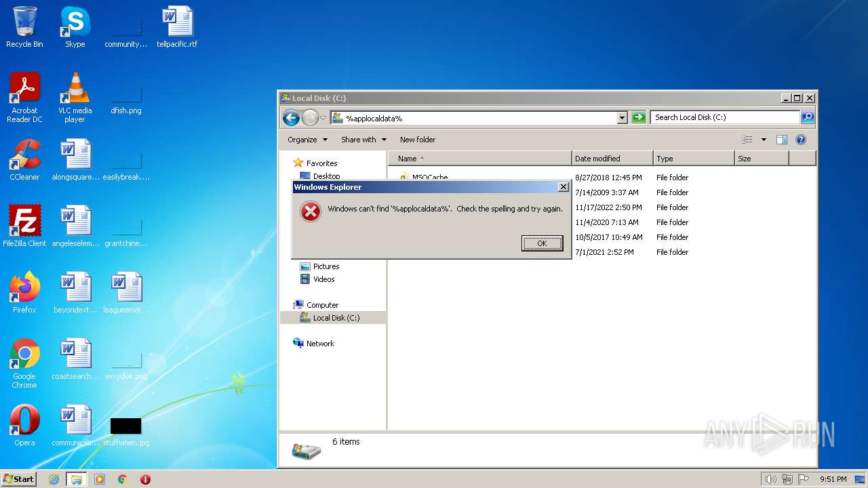Viewport: 868px width, 488px height.
Task: Click New folder in toolbar
Action: pyautogui.click(x=418, y=140)
